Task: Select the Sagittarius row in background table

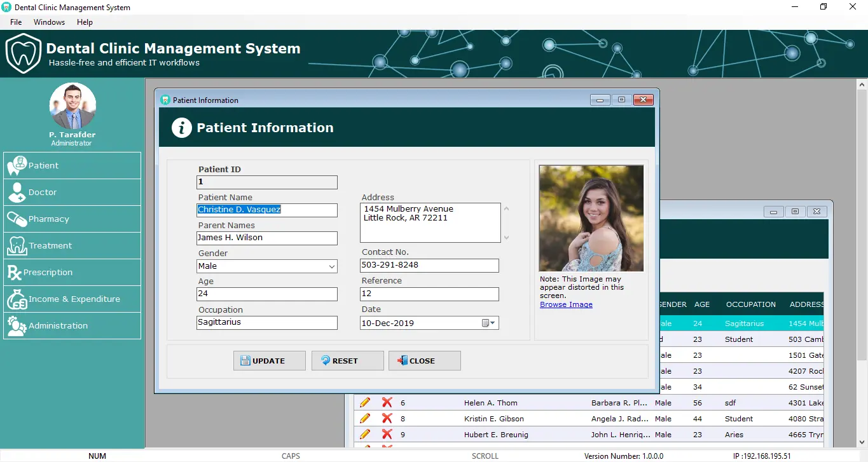Action: click(x=741, y=323)
